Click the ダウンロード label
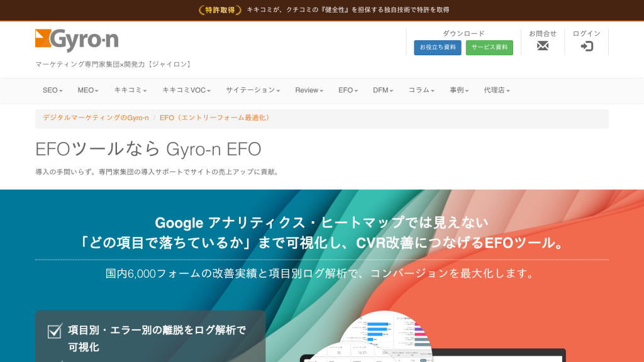 pyautogui.click(x=464, y=34)
